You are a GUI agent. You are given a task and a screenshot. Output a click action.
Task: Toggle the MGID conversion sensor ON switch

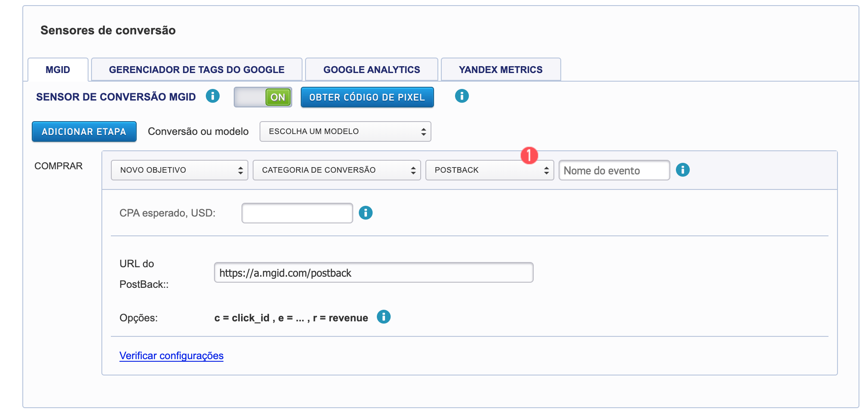tap(263, 97)
